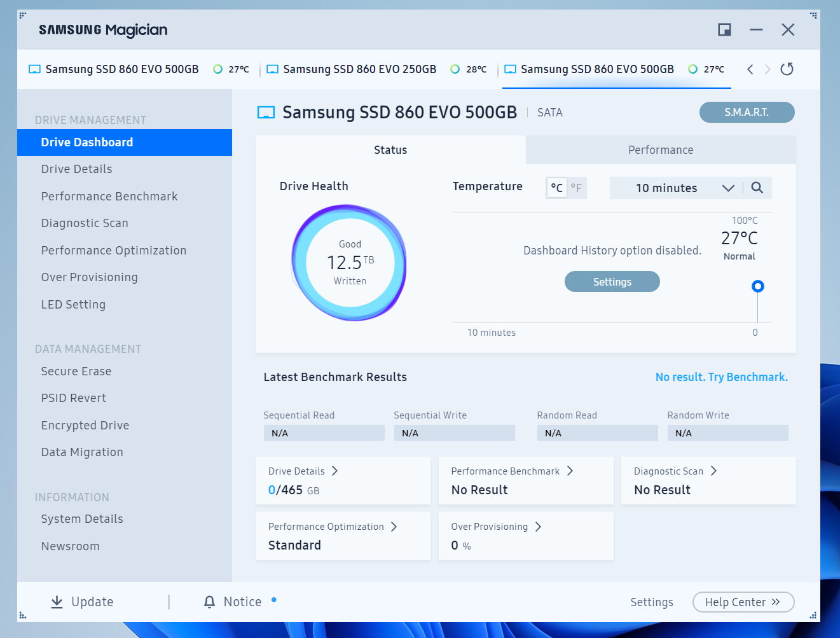Screen dimensions: 840x638
Task: Click the 860 EVO 250GB tab drive icon
Action: (x=272, y=69)
